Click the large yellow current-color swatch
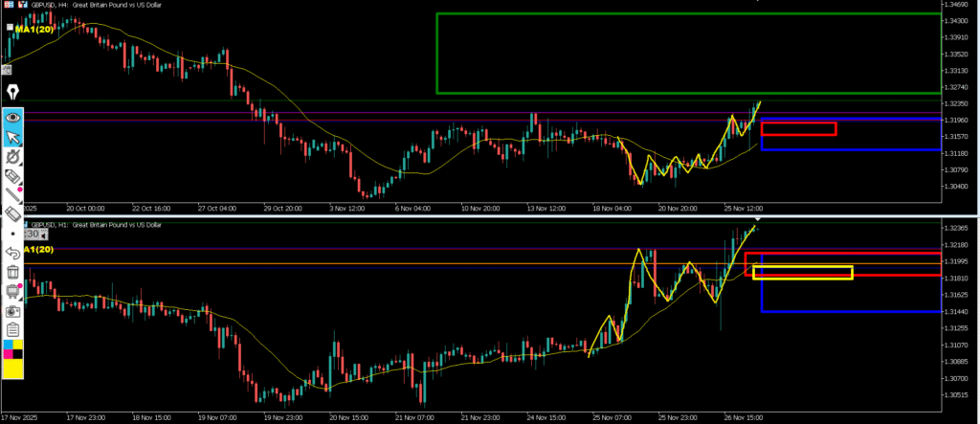The image size is (980, 424). click(13, 368)
